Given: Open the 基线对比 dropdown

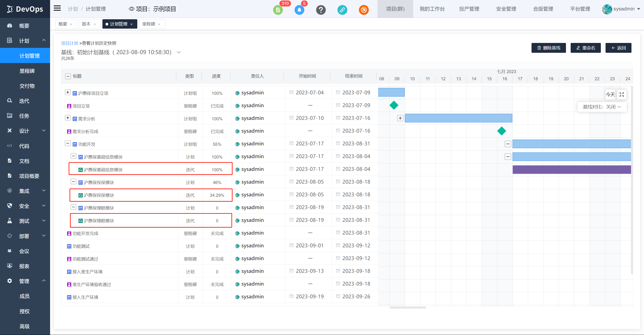Looking at the screenshot, I should click(x=602, y=107).
